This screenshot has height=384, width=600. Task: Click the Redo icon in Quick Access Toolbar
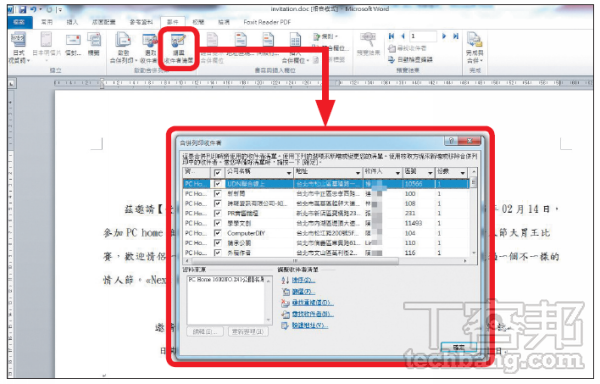tap(49, 9)
